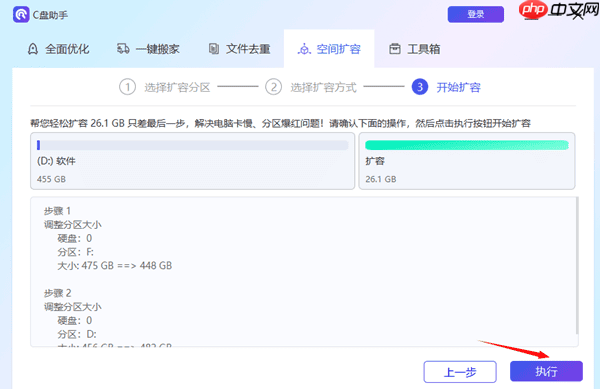Switch to the 一键搬家 tab
Screen dimensions: 600x389
(148, 49)
